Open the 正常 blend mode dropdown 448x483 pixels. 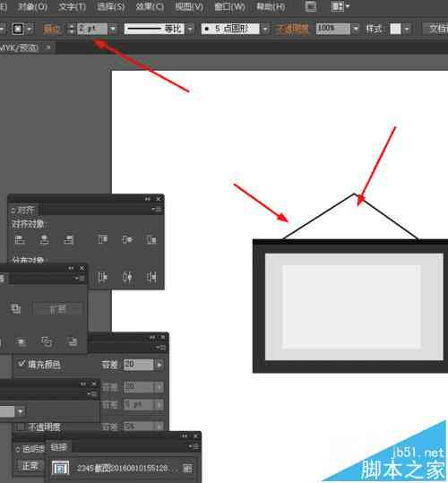(x=30, y=465)
